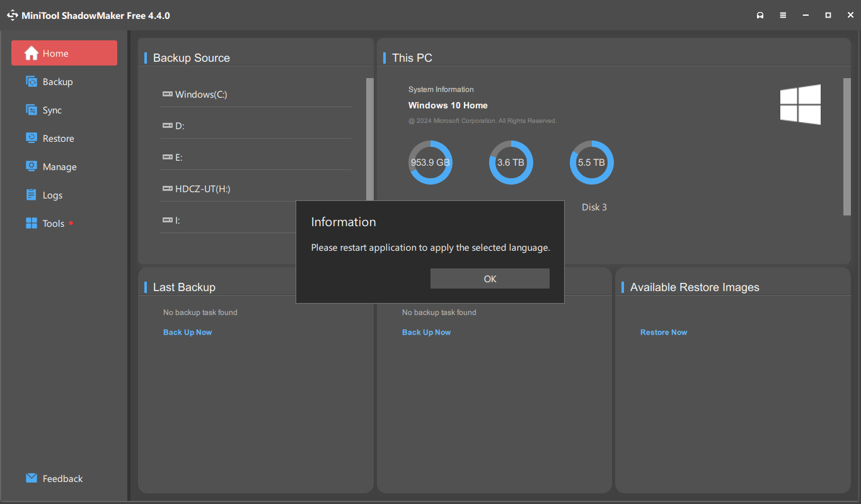Click the Restore sidebar icon
This screenshot has width=861, height=504.
32,138
